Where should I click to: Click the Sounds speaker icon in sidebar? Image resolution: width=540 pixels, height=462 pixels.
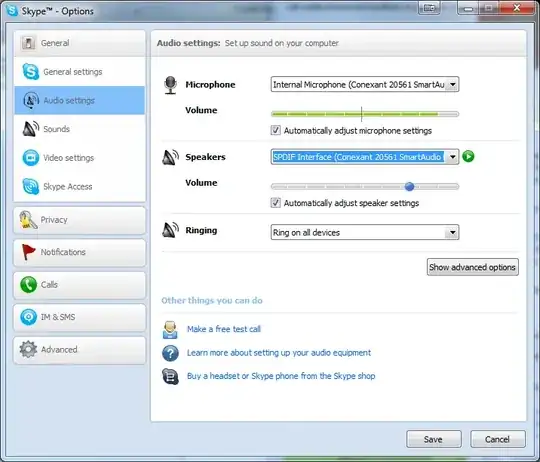pos(31,129)
